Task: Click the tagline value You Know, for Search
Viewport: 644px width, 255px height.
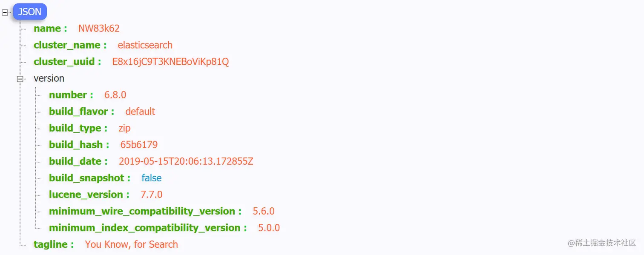Action: pos(132,244)
